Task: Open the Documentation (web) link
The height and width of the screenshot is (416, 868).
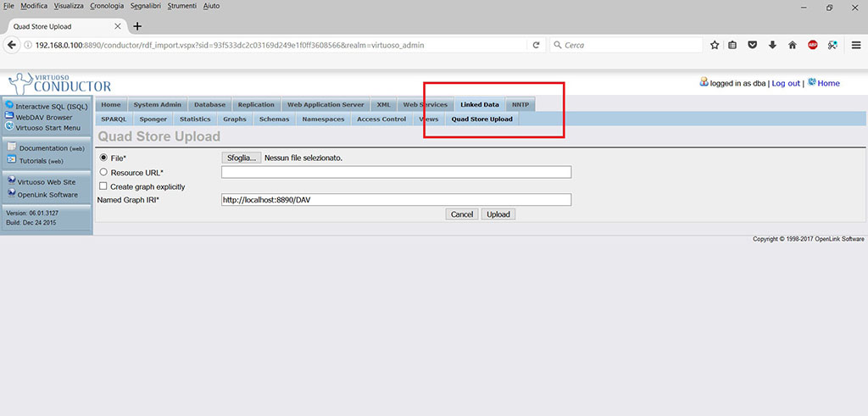Action: pyautogui.click(x=52, y=148)
